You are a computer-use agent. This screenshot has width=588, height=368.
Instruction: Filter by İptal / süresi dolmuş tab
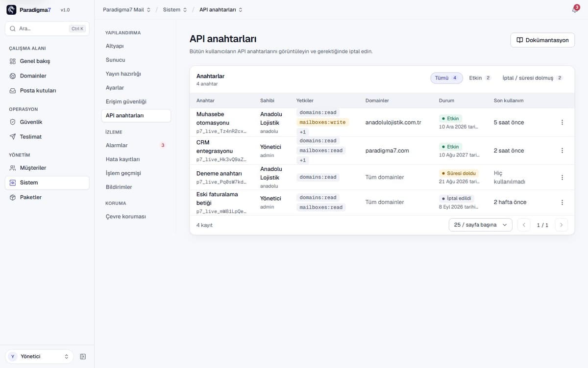tap(533, 78)
